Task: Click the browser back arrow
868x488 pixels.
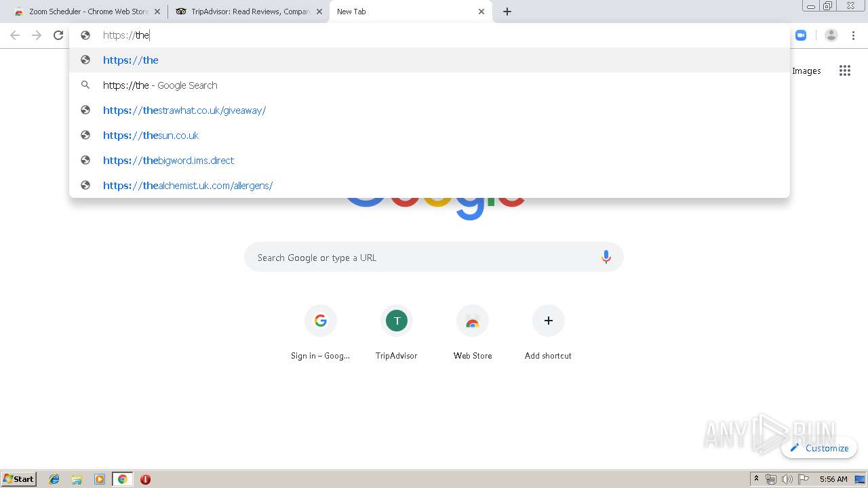Action: coord(15,35)
